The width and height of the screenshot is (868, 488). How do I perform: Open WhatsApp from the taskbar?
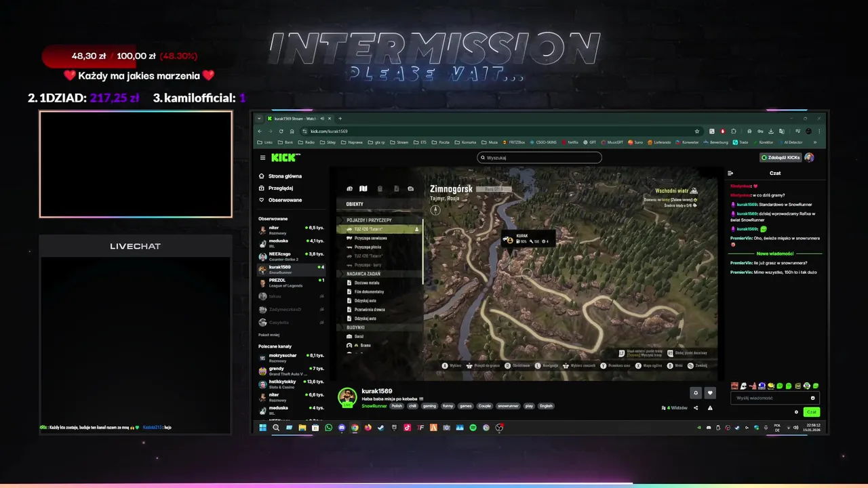(x=328, y=428)
